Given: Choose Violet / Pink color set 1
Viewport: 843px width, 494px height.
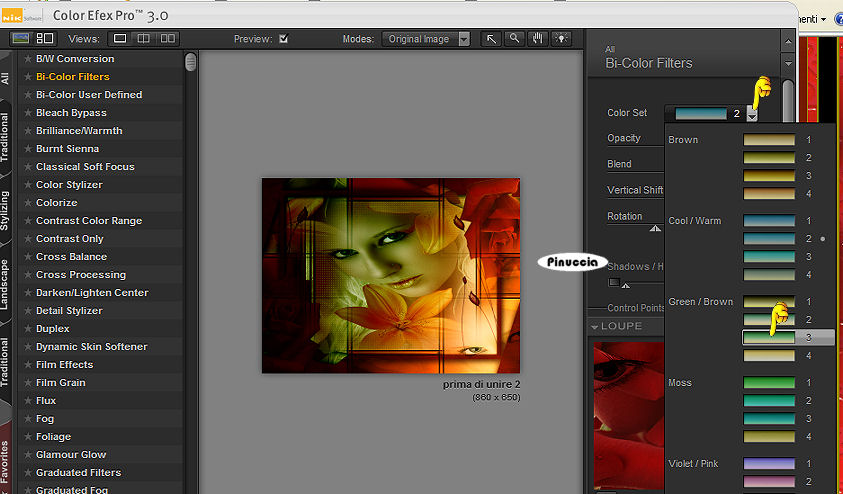Looking at the screenshot, I should click(769, 463).
